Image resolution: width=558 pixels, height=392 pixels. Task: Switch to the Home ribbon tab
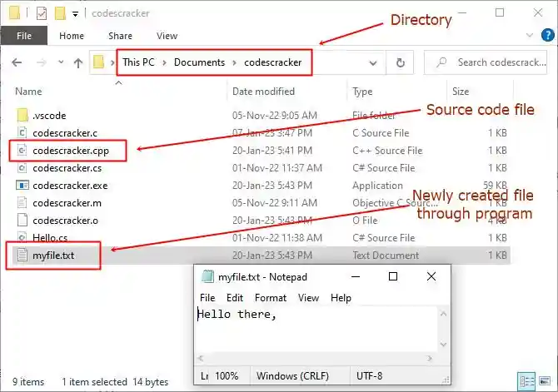[72, 36]
